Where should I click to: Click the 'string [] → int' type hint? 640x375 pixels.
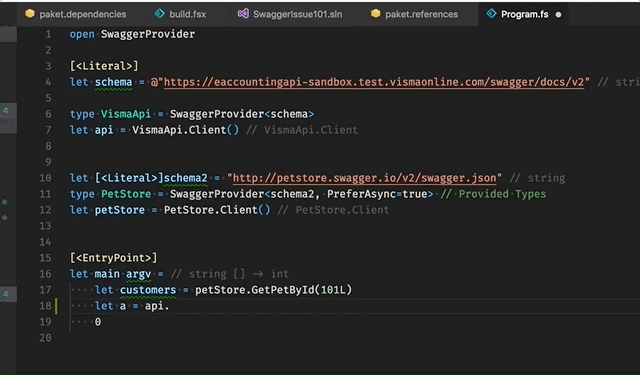[x=239, y=274]
